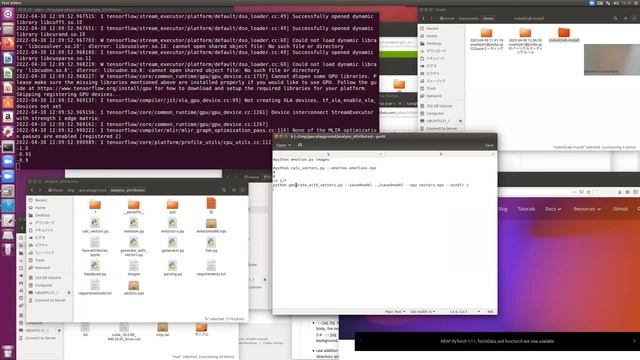Select emotion.py file icon
Screen dimensions: 640x360
coord(133,223)
